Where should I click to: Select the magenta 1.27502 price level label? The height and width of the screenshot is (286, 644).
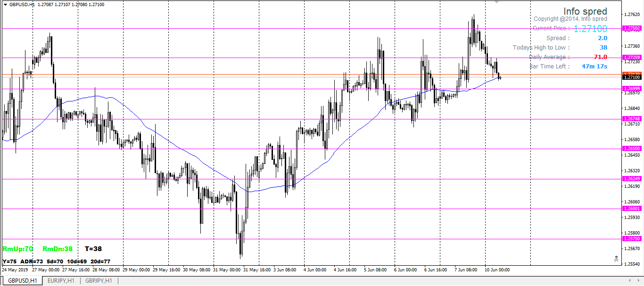tap(632, 28)
